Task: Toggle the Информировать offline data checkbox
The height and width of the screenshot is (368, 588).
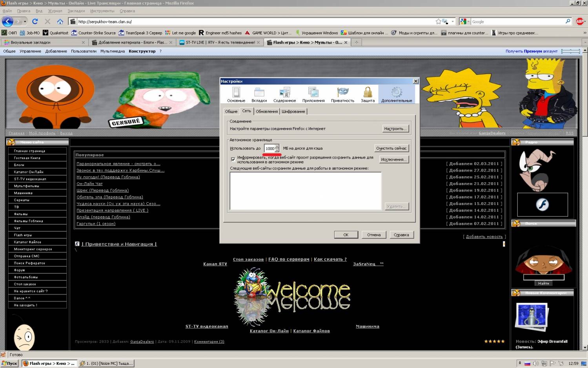Action: 233,159
